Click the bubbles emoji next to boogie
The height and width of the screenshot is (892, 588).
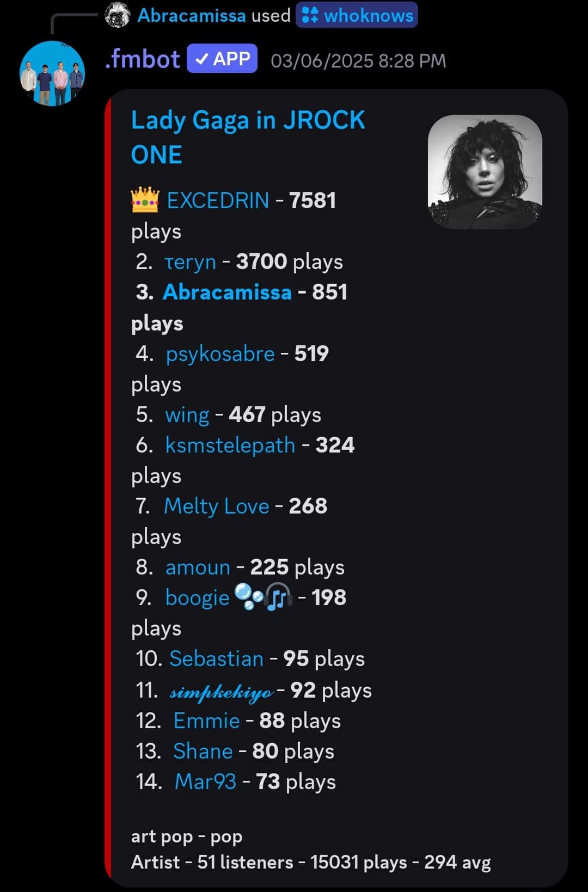(x=249, y=597)
